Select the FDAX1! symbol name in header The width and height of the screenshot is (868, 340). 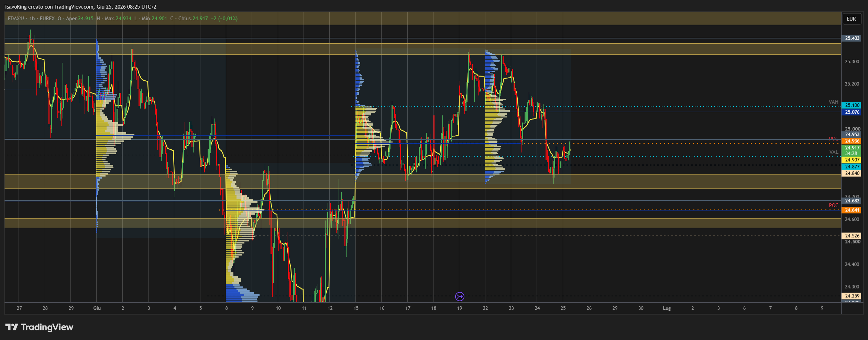(16, 19)
